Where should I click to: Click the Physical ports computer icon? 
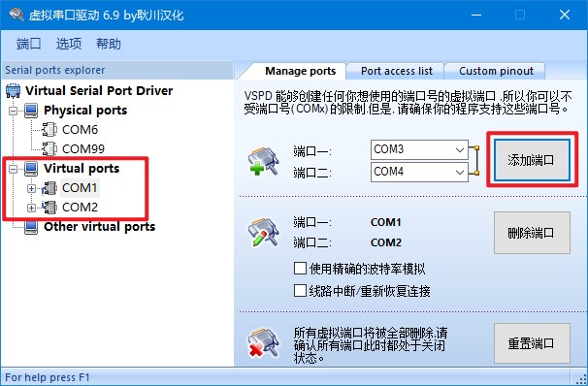31,111
